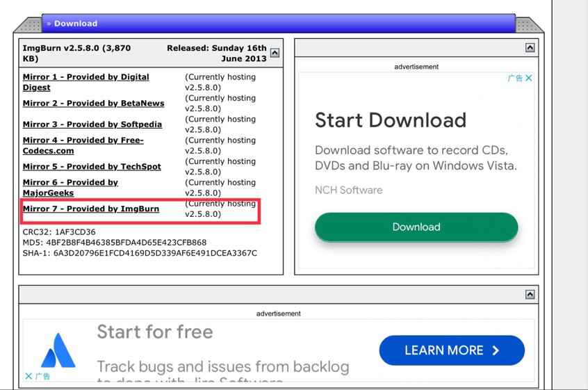The height and width of the screenshot is (390, 588).
Task: Collapse the bottom advertisement panel
Action: [x=530, y=295]
